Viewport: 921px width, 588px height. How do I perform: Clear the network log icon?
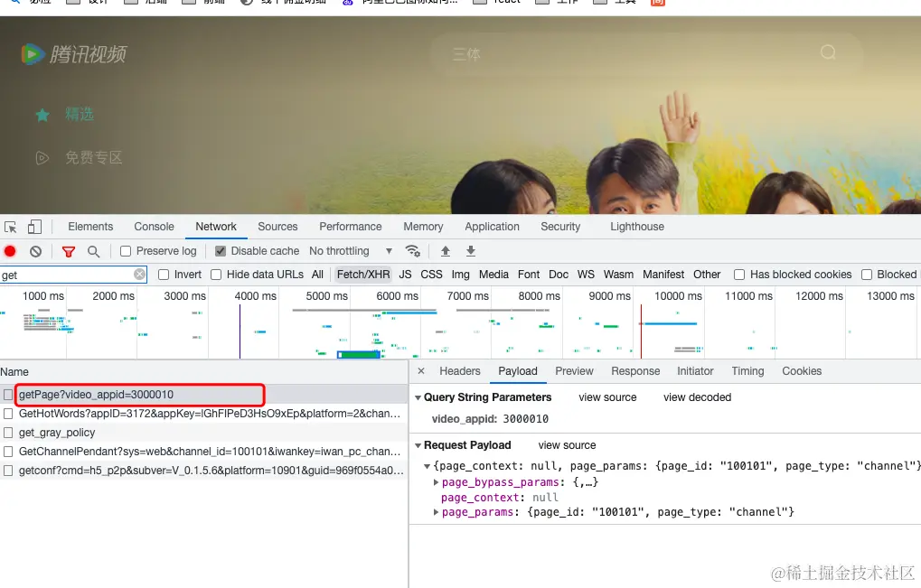pos(36,251)
